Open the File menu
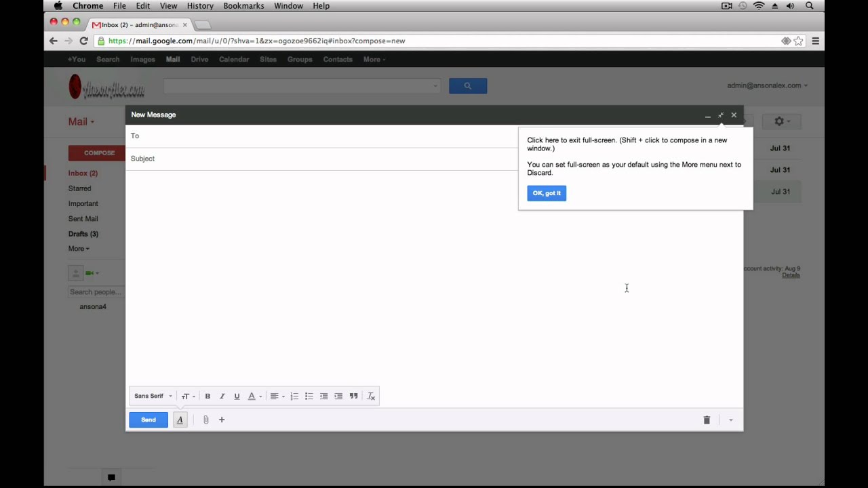The height and width of the screenshot is (488, 868). point(119,6)
